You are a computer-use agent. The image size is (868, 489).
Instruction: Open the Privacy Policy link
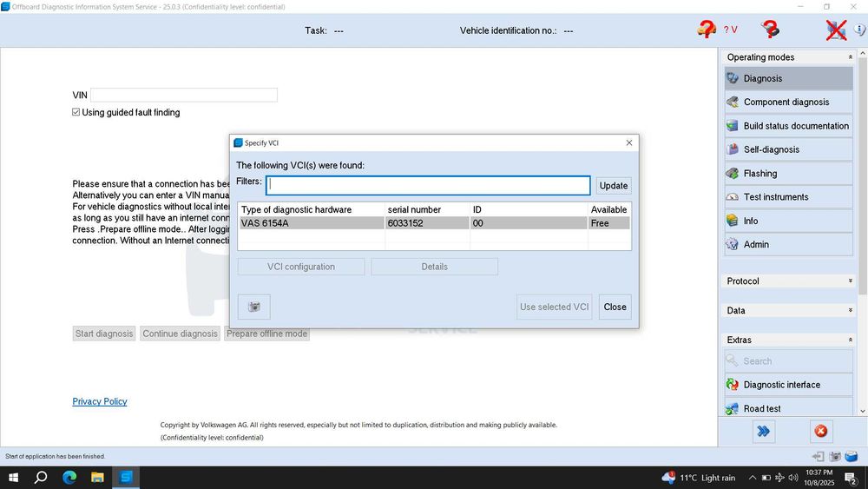(100, 401)
